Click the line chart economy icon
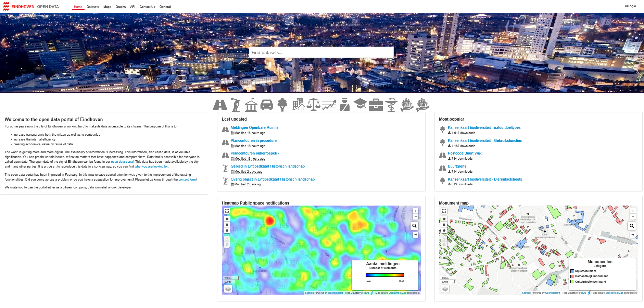 (329, 105)
